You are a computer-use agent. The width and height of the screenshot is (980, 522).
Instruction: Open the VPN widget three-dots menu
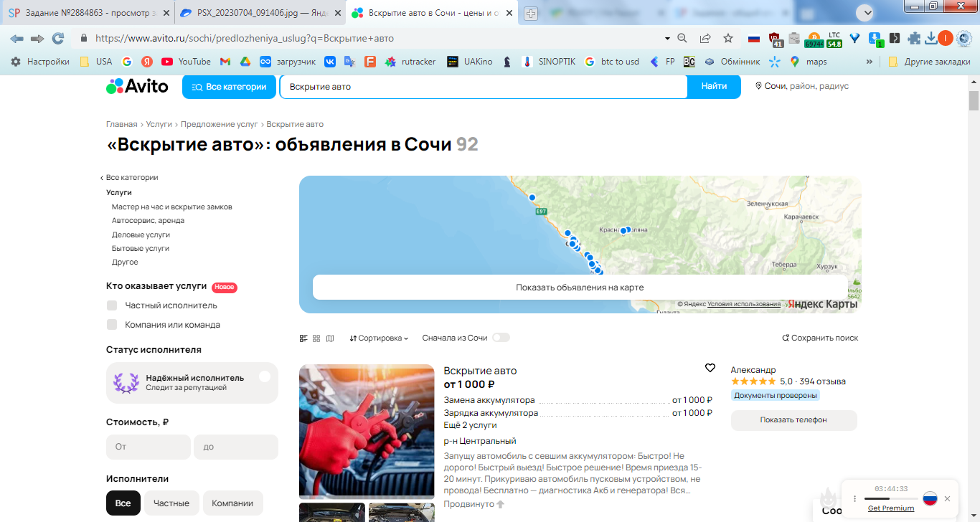[854, 498]
